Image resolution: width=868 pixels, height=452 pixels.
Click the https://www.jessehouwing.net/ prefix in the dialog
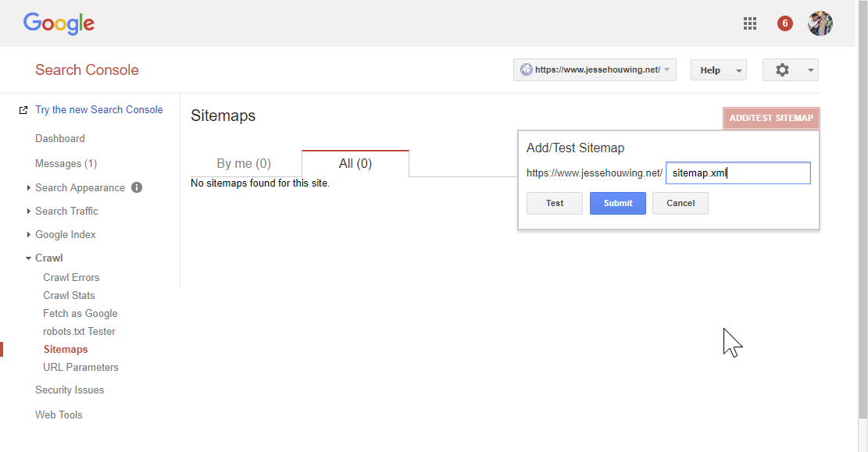(594, 173)
